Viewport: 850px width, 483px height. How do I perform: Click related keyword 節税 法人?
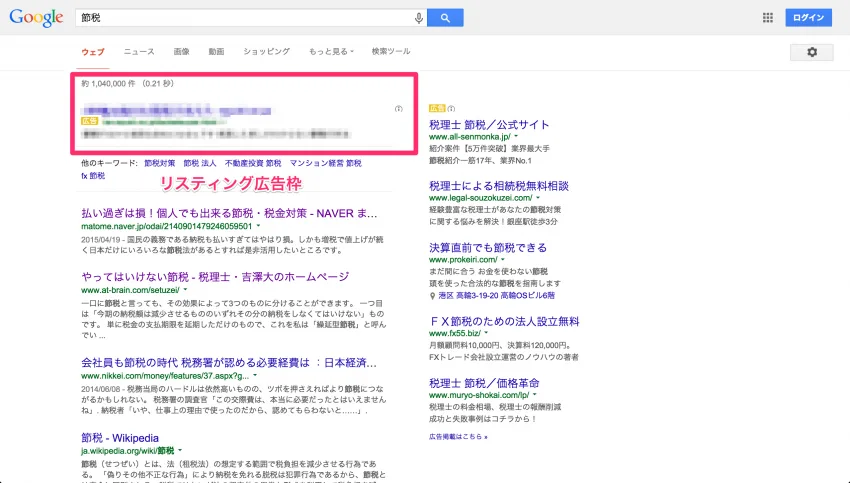tap(199, 163)
